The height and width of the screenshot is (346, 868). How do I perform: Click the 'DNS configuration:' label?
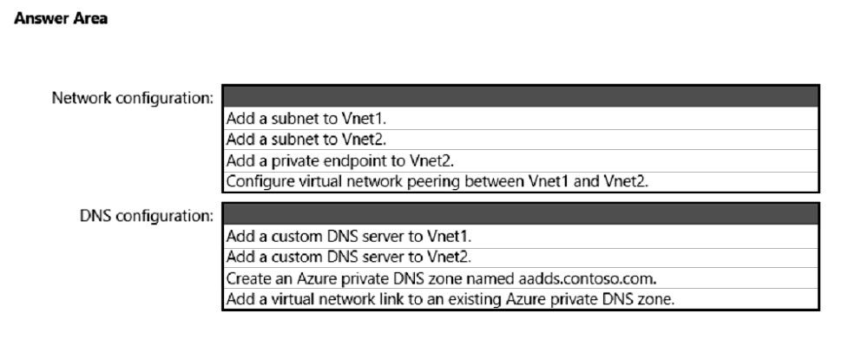tap(146, 216)
